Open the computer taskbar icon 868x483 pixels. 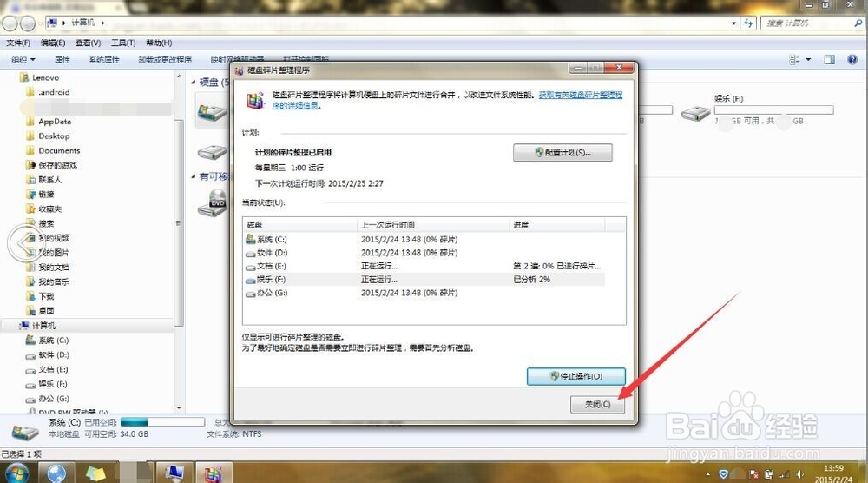175,473
